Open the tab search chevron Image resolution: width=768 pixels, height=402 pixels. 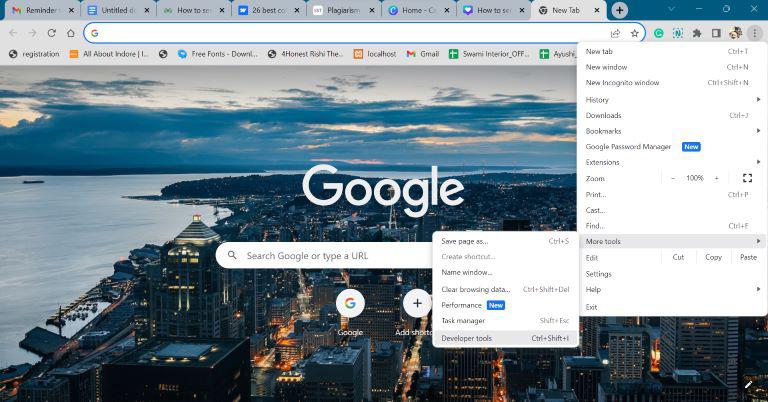pos(671,9)
